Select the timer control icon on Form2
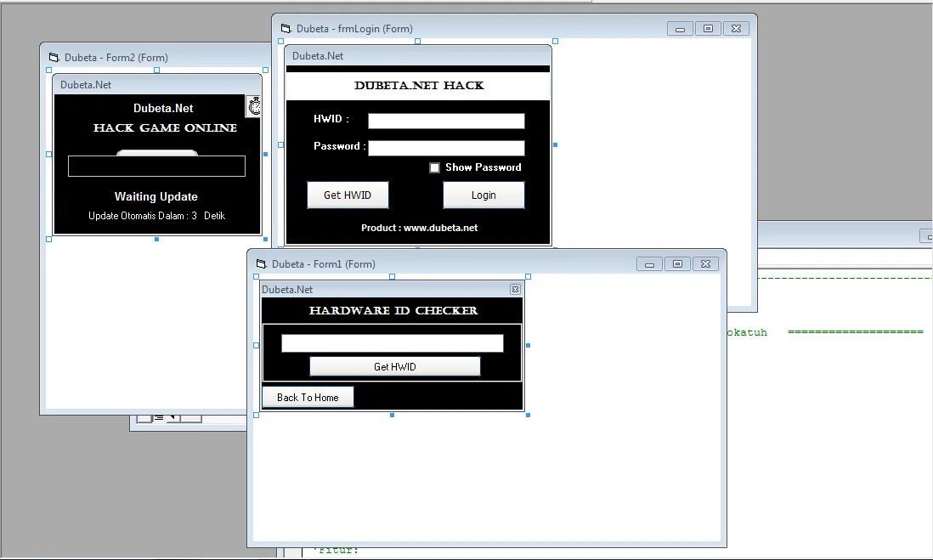Viewport: 933px width, 560px height. tap(254, 106)
